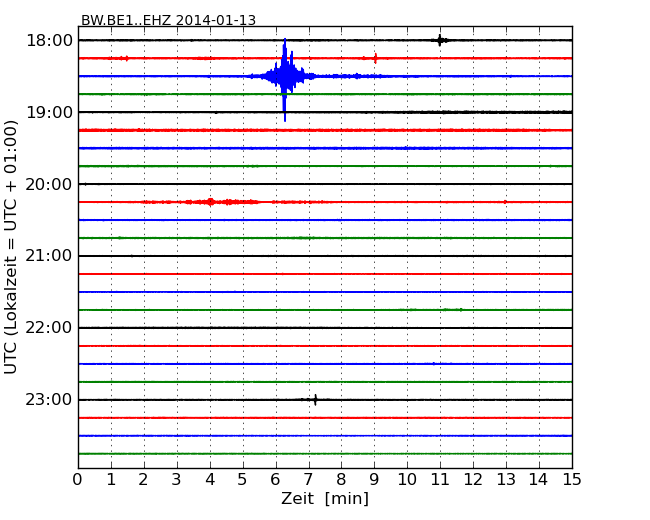Click the 21:00 y-axis tick label
650x520 pixels.
(49, 256)
